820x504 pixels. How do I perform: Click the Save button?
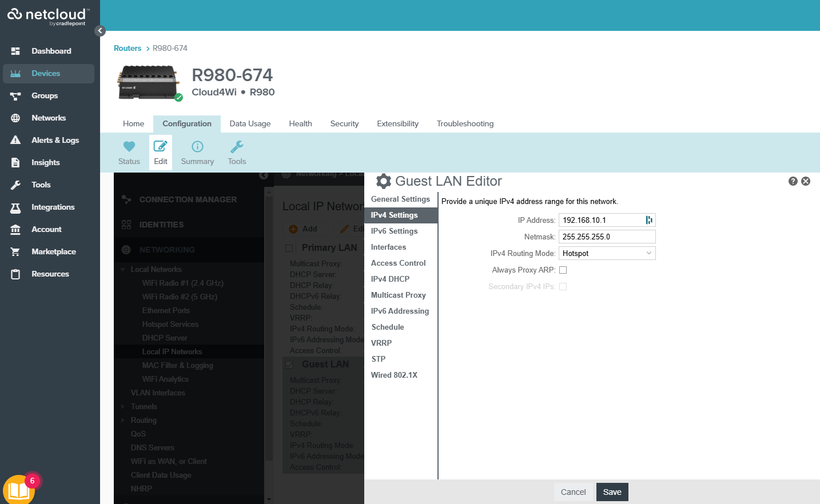coord(612,492)
